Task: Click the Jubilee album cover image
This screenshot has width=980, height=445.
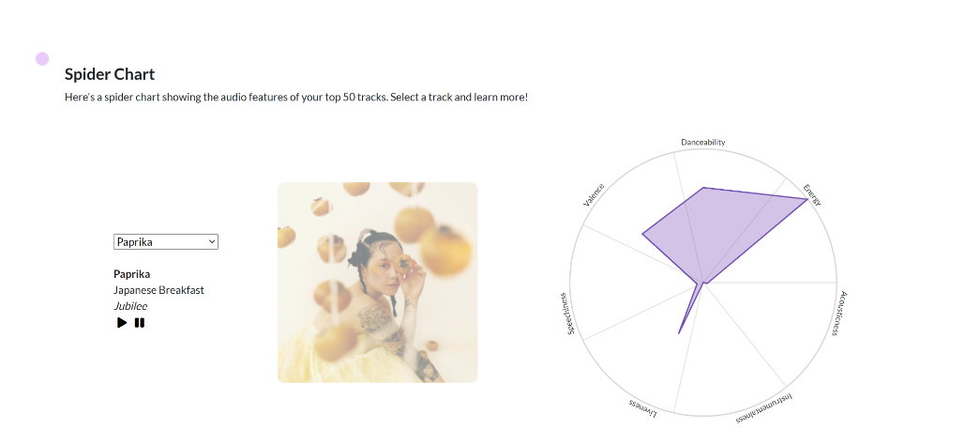Action: 377,283
